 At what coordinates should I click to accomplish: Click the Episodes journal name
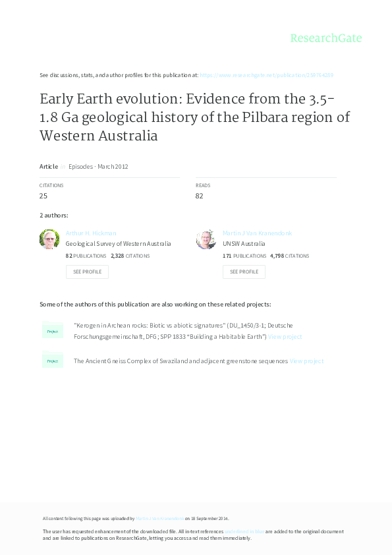(x=80, y=166)
